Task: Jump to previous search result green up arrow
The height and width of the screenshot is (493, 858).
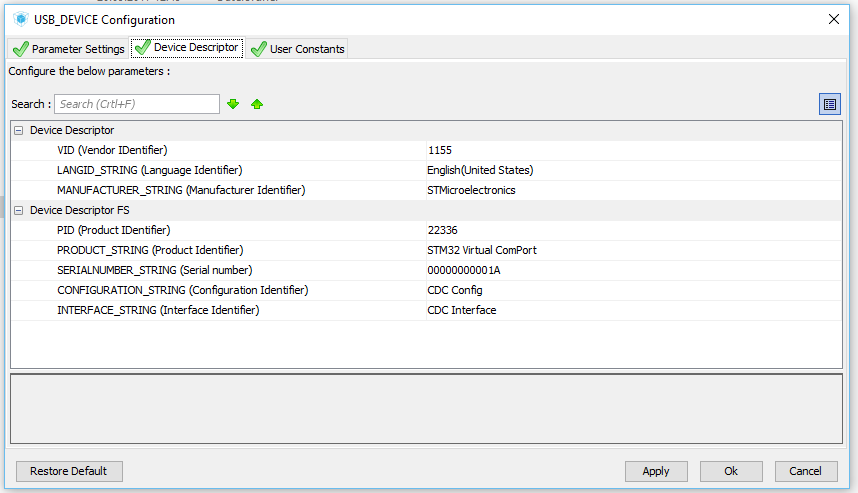Action: pyautogui.click(x=257, y=104)
